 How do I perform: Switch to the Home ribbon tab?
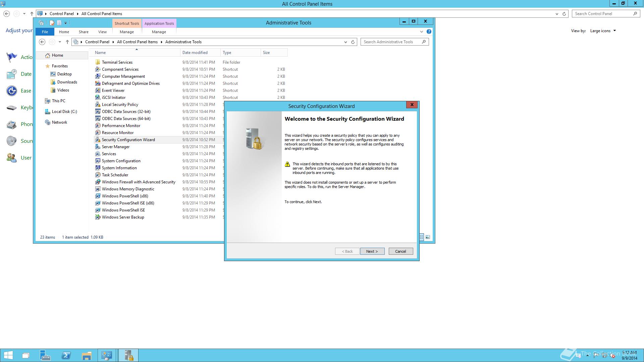(x=64, y=32)
